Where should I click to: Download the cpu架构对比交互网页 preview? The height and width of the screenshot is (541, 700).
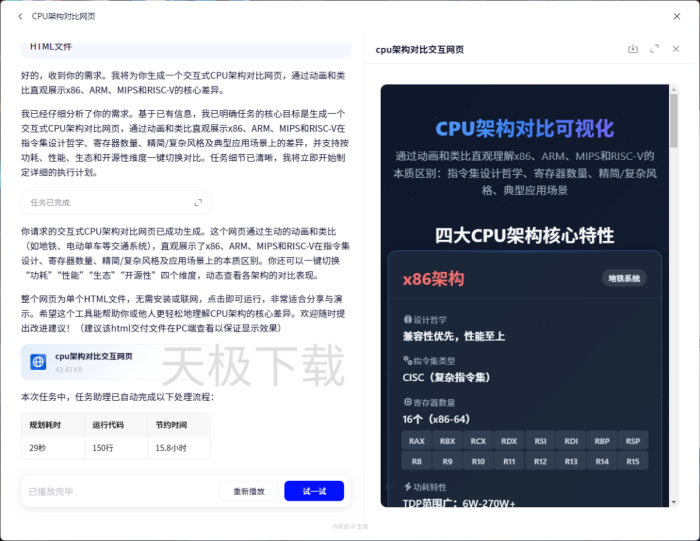(x=633, y=49)
